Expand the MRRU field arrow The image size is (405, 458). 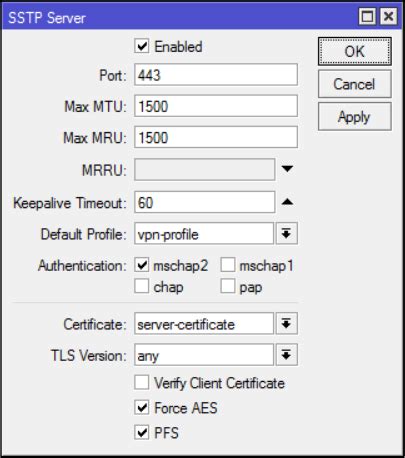(287, 169)
